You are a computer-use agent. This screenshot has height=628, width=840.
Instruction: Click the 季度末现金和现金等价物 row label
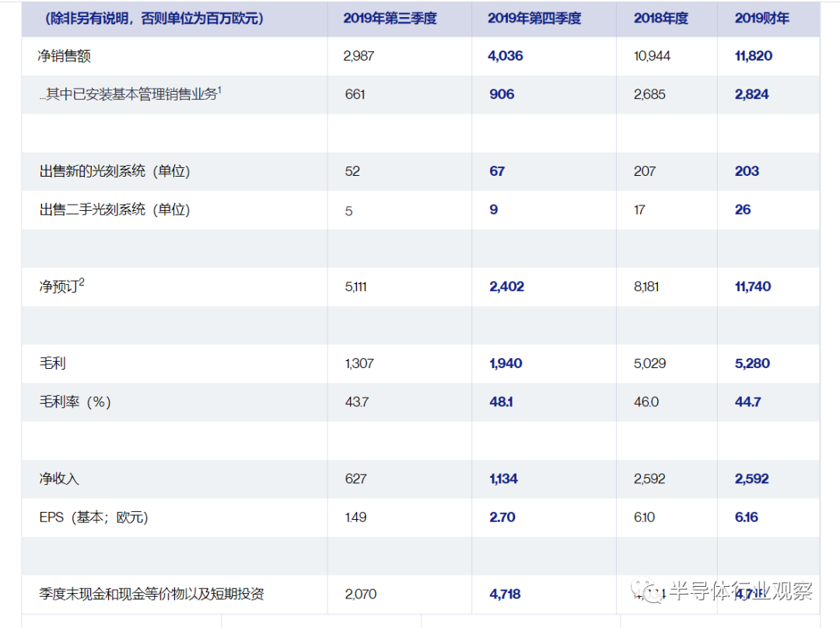click(152, 594)
